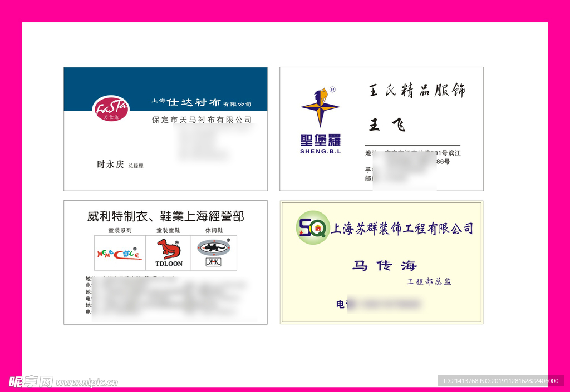
Task: Click the colorful Meme Castle kids logo
Action: [x=119, y=254]
